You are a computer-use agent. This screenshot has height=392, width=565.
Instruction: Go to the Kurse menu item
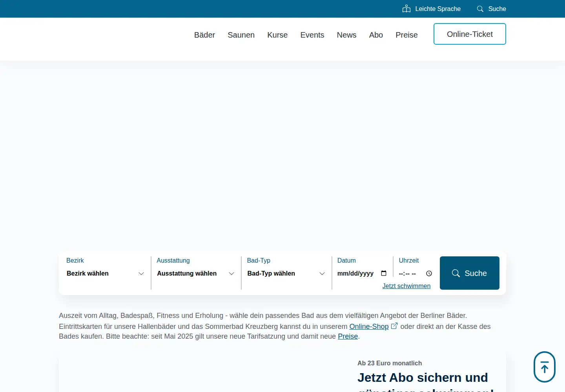click(277, 35)
